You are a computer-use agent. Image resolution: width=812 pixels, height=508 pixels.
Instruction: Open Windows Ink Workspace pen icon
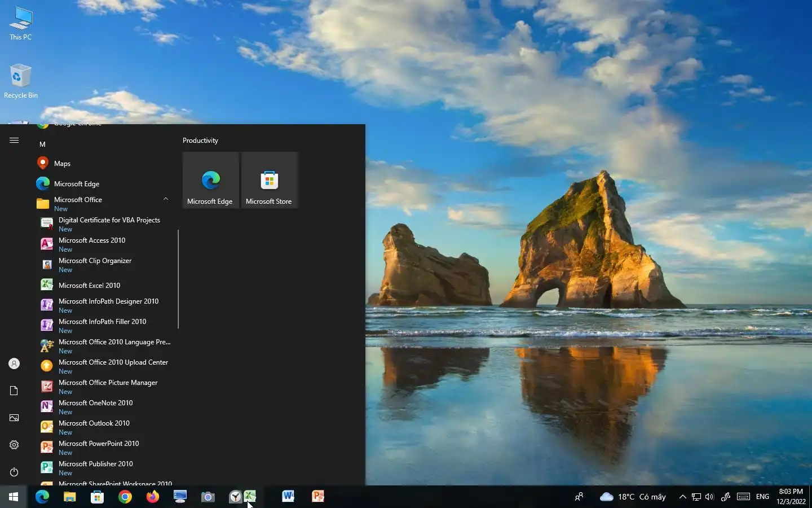pos(726,497)
